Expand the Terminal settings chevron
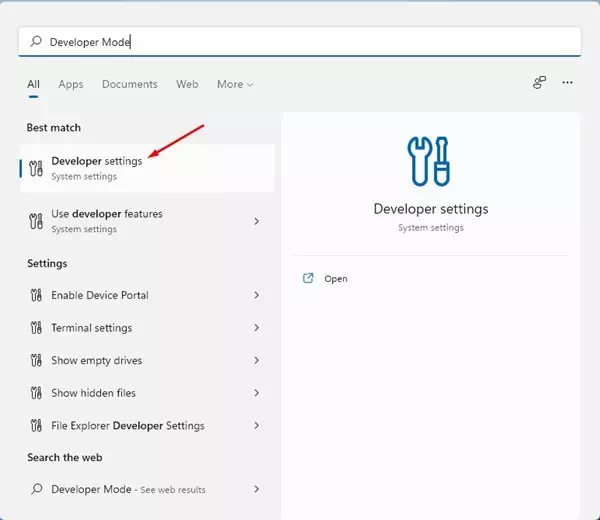Image resolution: width=600 pixels, height=520 pixels. pos(256,328)
